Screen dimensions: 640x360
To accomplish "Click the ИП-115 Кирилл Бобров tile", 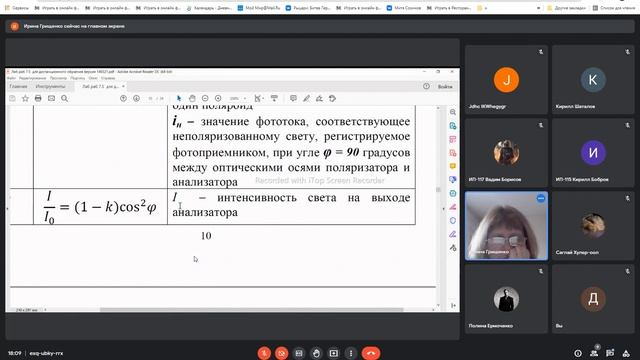I will tap(593, 153).
